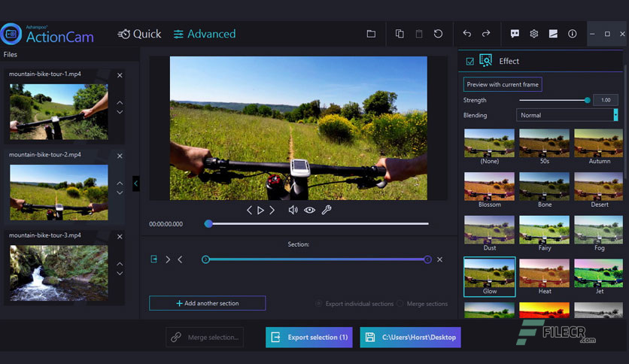Viewport: 629px width, 364px height.
Task: Move mountain-bike-tour-1.mp4 up
Action: click(x=120, y=102)
